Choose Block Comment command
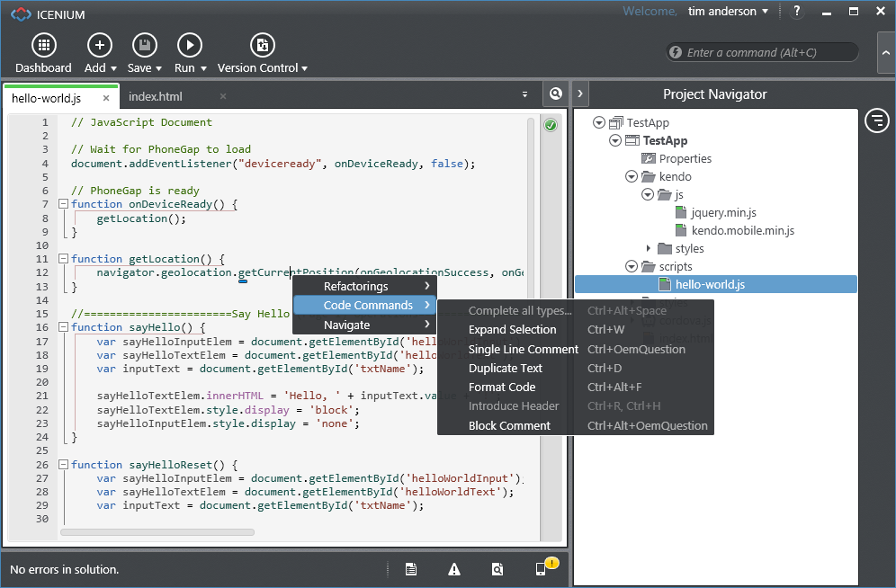Screen dimensions: 896x588 [x=576, y=426]
